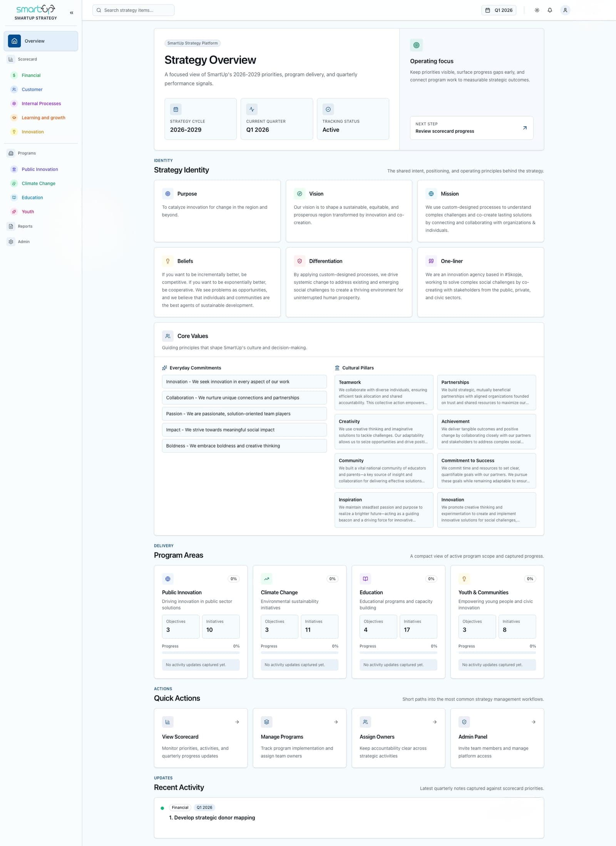Click the Core Values people icon
This screenshot has height=846, width=616.
pyautogui.click(x=167, y=336)
